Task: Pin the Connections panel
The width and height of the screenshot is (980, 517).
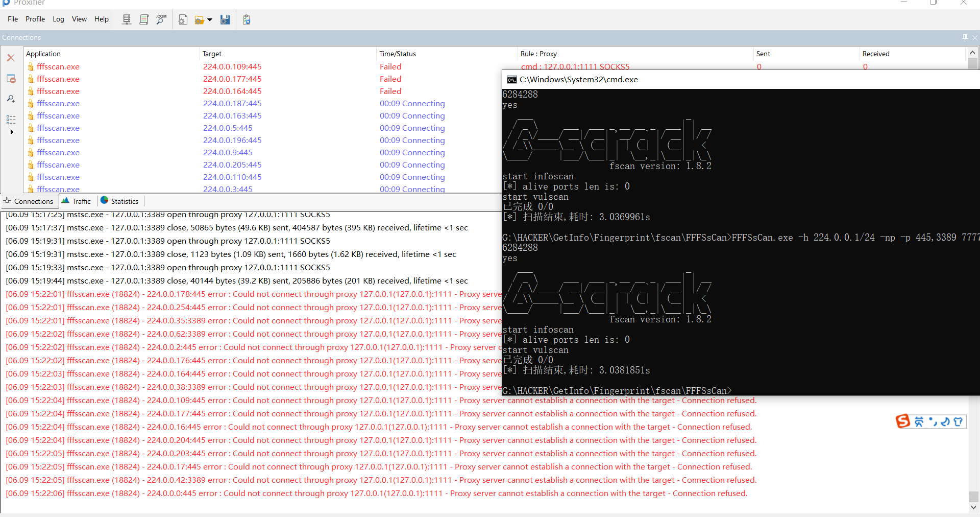Action: click(x=965, y=37)
